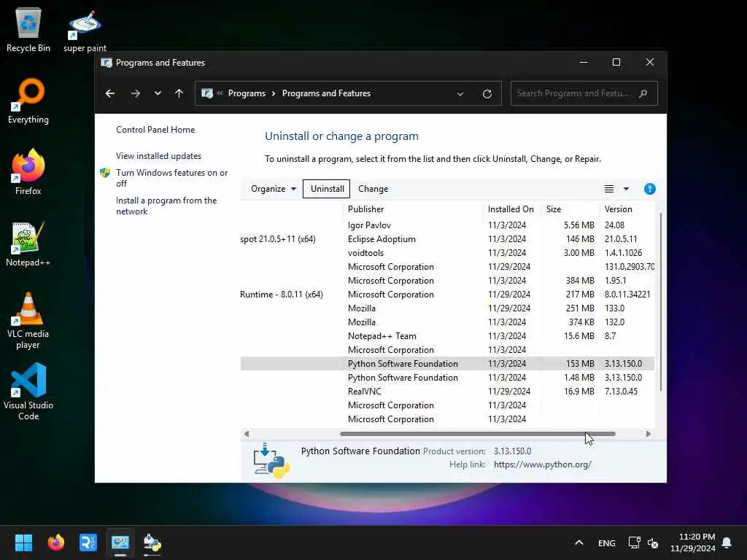
Task: Open the clock showing 11:20 PM
Action: tap(693, 542)
